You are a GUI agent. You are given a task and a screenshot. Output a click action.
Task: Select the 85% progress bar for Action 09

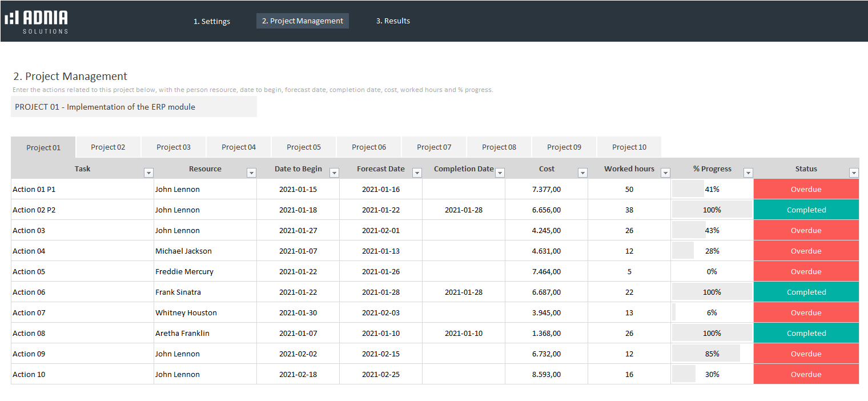(x=712, y=354)
